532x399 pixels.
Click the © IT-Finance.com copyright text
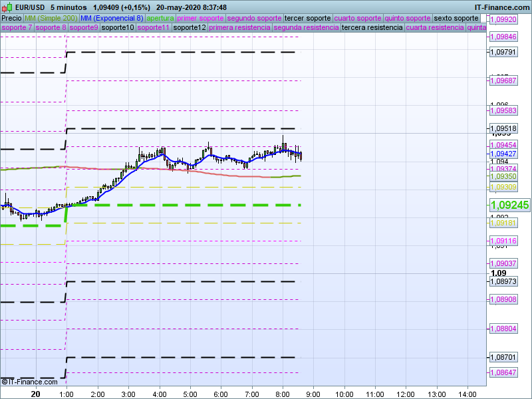[x=30, y=382]
